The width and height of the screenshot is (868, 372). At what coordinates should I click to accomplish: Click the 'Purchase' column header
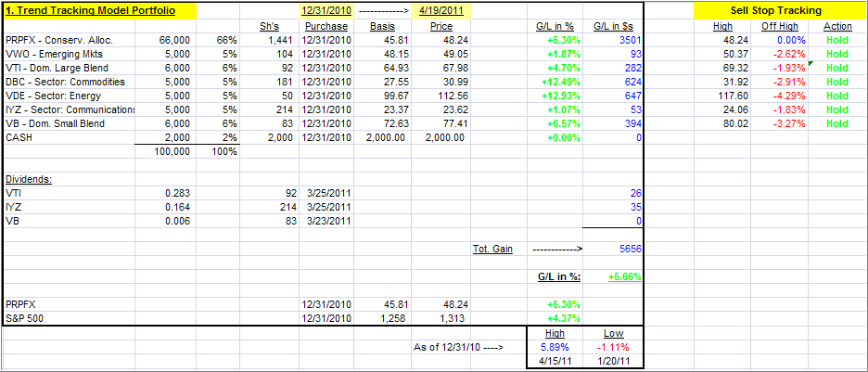click(326, 26)
